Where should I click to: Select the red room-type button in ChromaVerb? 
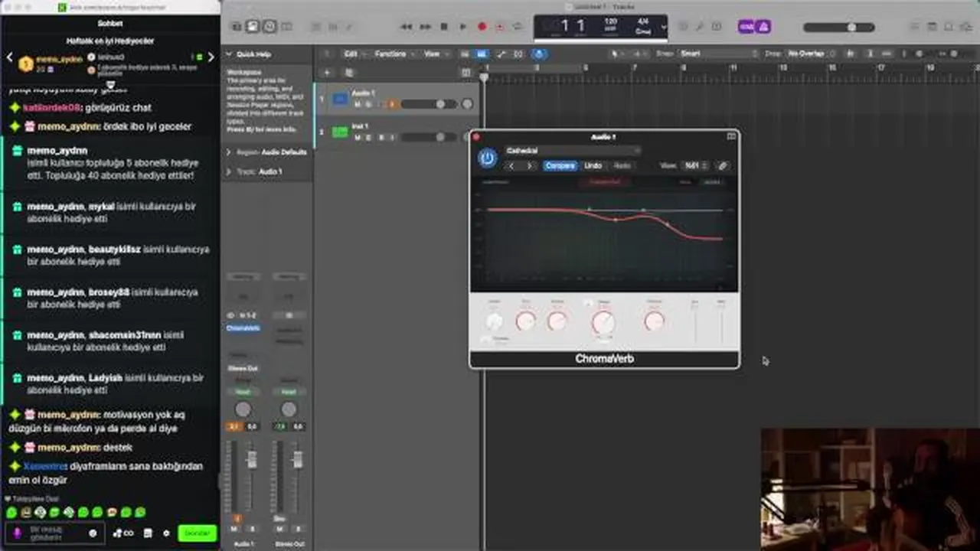[x=605, y=182]
